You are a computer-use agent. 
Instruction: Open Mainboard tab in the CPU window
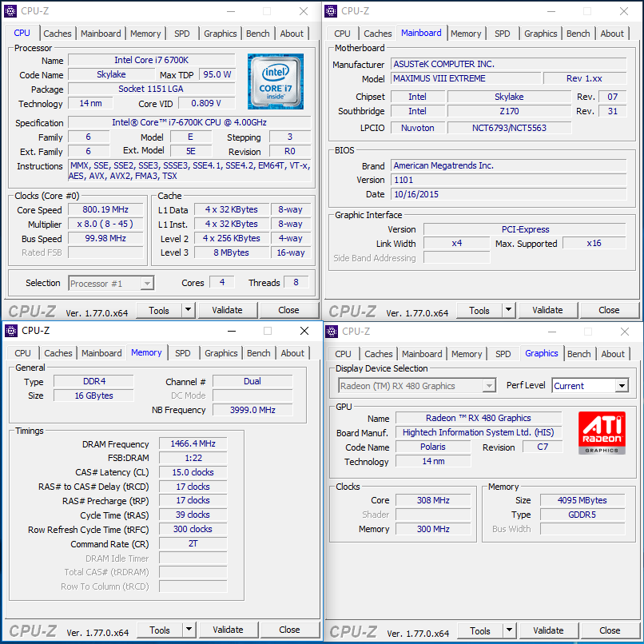click(x=101, y=34)
